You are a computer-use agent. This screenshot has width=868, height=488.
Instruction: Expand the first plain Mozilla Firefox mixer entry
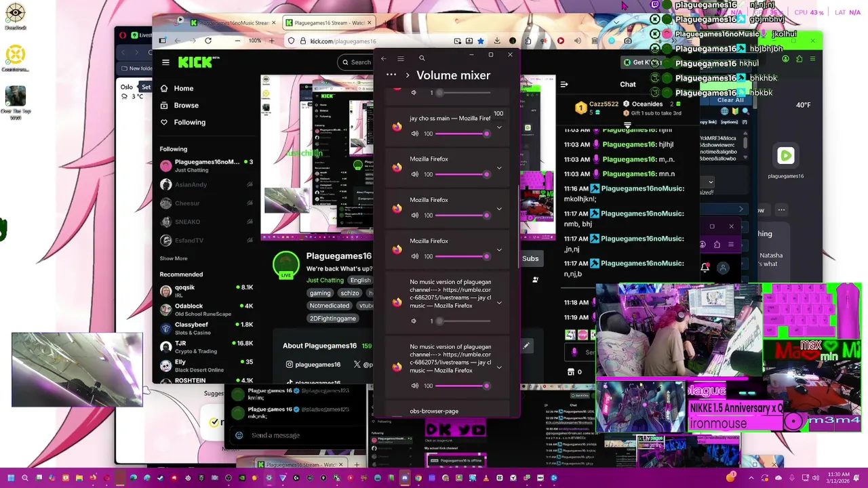[x=499, y=167]
